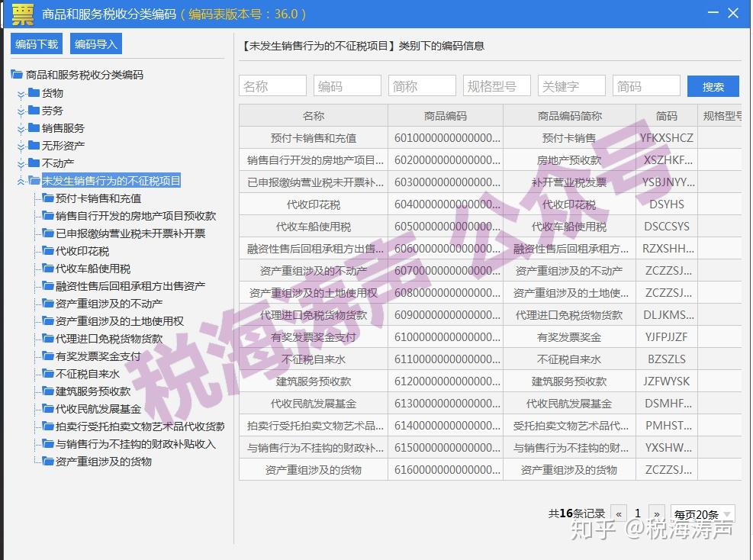Click the 商品编码 column header
This screenshot has height=560, width=753.
coord(446,116)
